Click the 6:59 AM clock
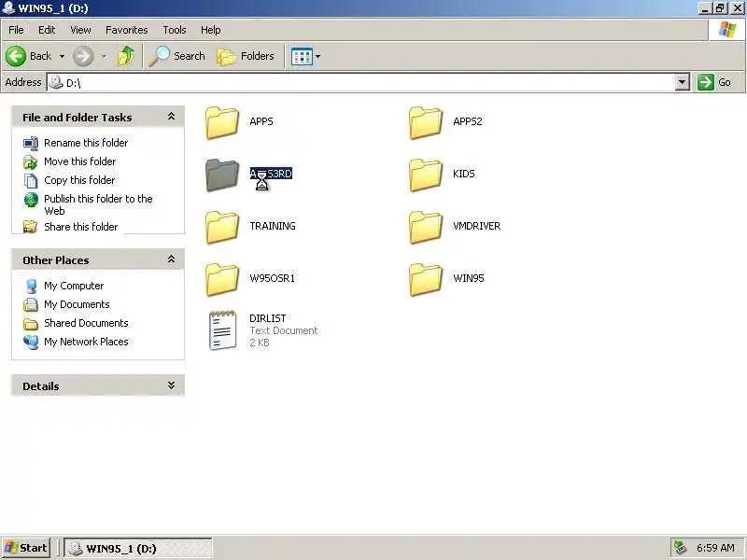 [x=715, y=548]
